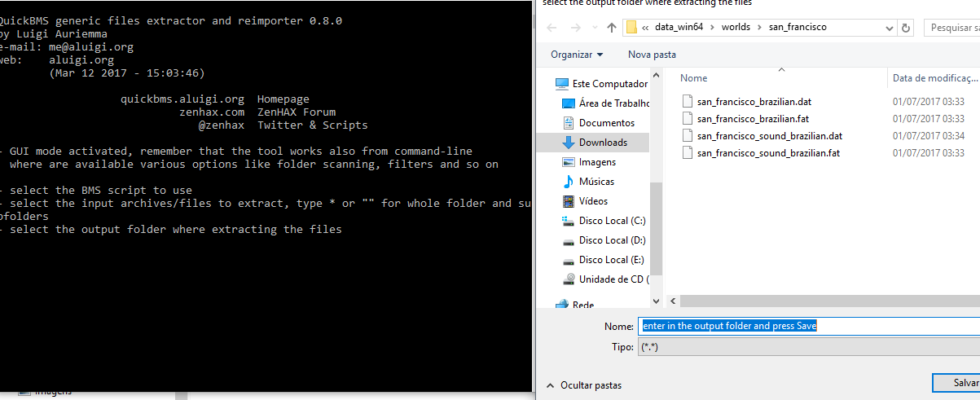The image size is (980, 400).
Task: Sort by Data de modificação column
Action: pos(934,78)
